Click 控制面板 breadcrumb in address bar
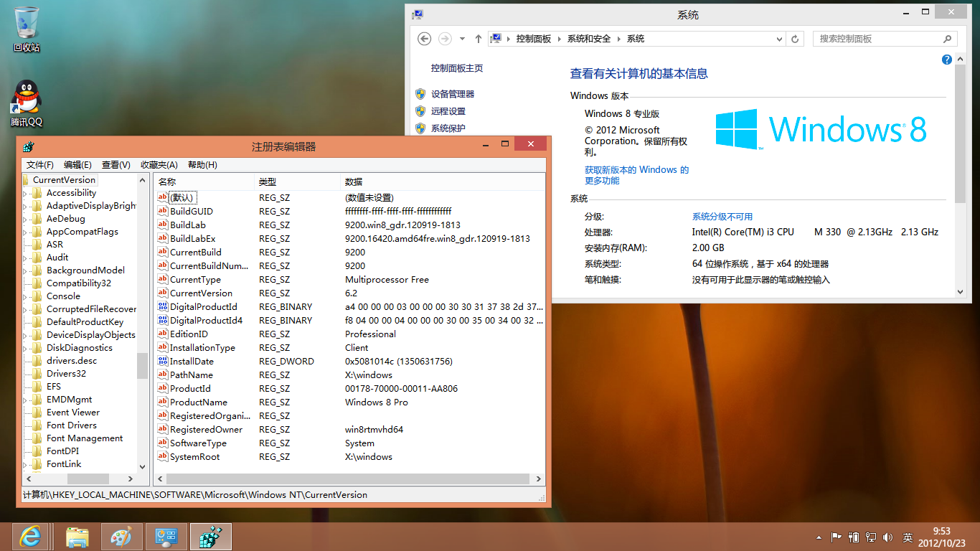This screenshot has height=551, width=980. 534,39
